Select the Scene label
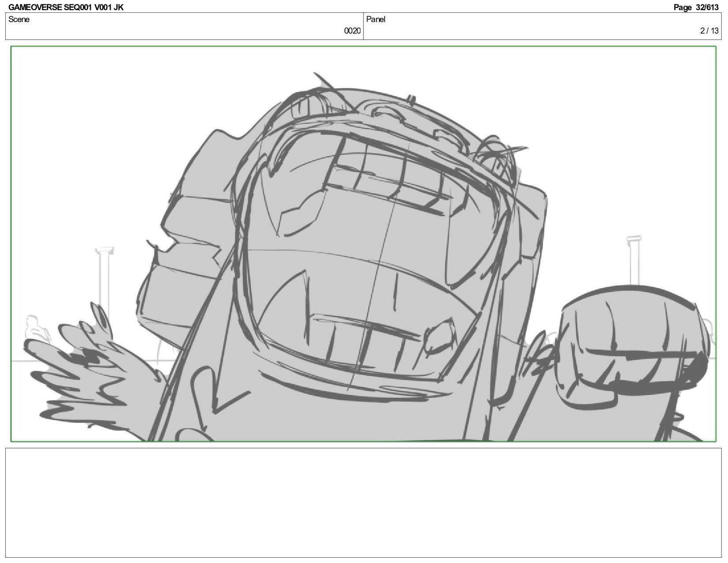The height and width of the screenshot is (563, 728). click(x=19, y=19)
